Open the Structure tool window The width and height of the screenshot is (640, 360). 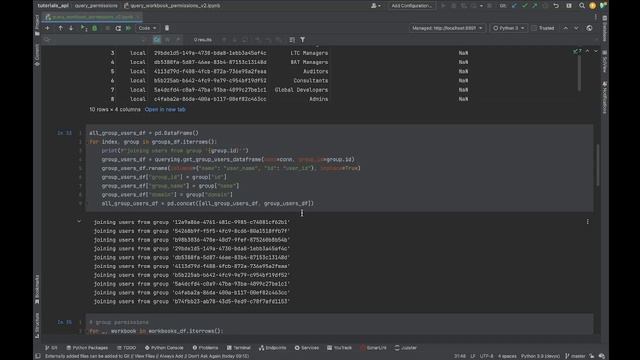[x=37, y=325]
